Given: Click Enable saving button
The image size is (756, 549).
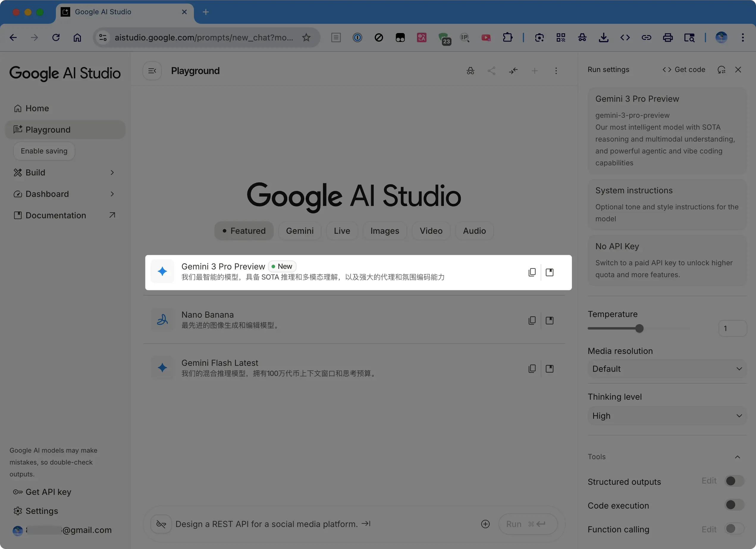Looking at the screenshot, I should (44, 151).
